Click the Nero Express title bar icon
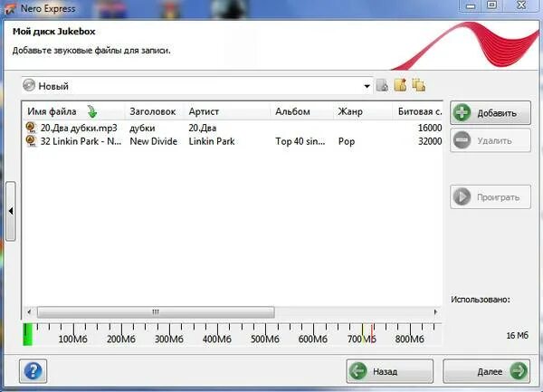Screen dimensions: 543x392 coord(10,9)
